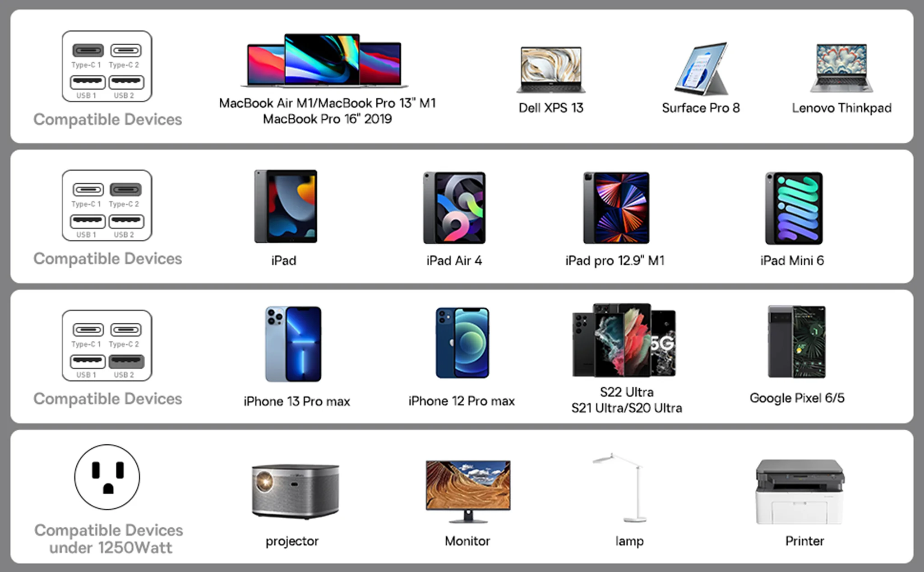
Task: Click the highlighted Type-C 2 port in second row
Action: pyautogui.click(x=126, y=189)
